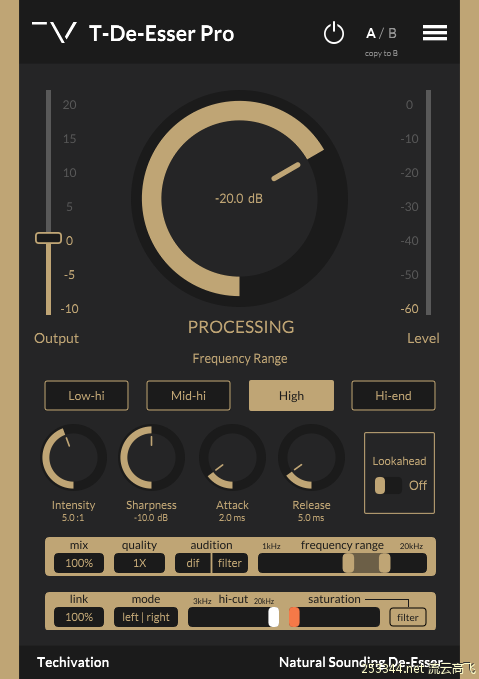The width and height of the screenshot is (479, 679).
Task: Open the hamburger menu icon
Action: [x=435, y=32]
